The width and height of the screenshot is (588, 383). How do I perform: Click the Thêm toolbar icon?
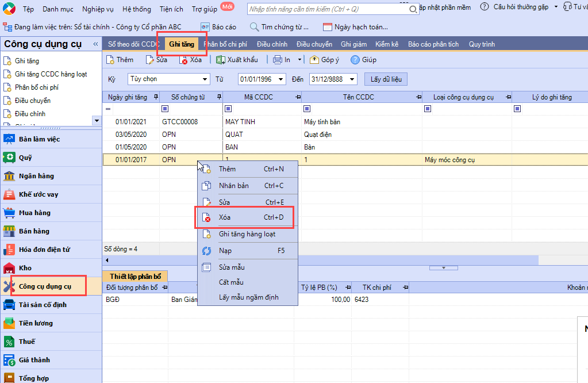(110, 60)
